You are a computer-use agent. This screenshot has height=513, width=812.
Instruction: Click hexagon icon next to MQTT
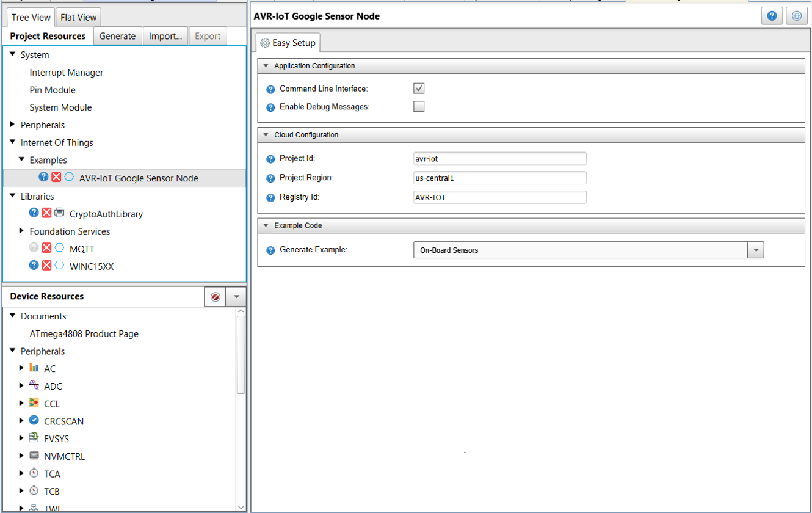59,248
